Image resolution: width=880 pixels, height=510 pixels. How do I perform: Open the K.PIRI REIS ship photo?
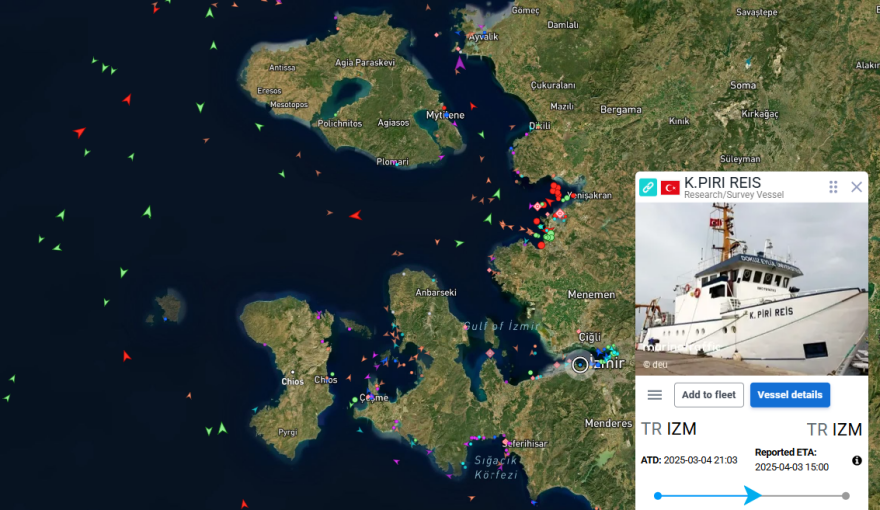751,289
